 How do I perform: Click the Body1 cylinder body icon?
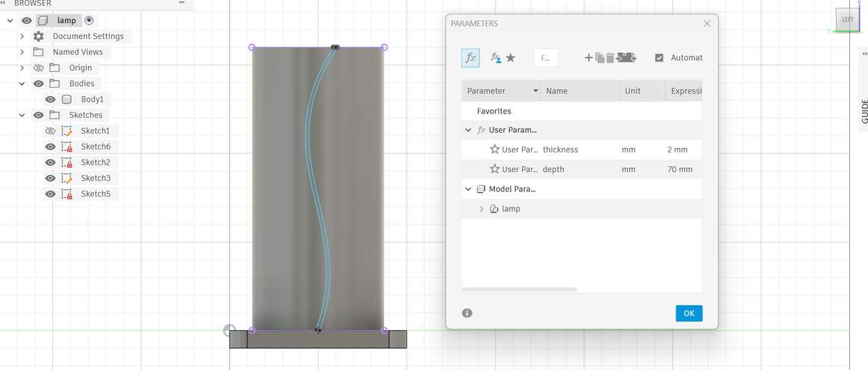tap(67, 99)
